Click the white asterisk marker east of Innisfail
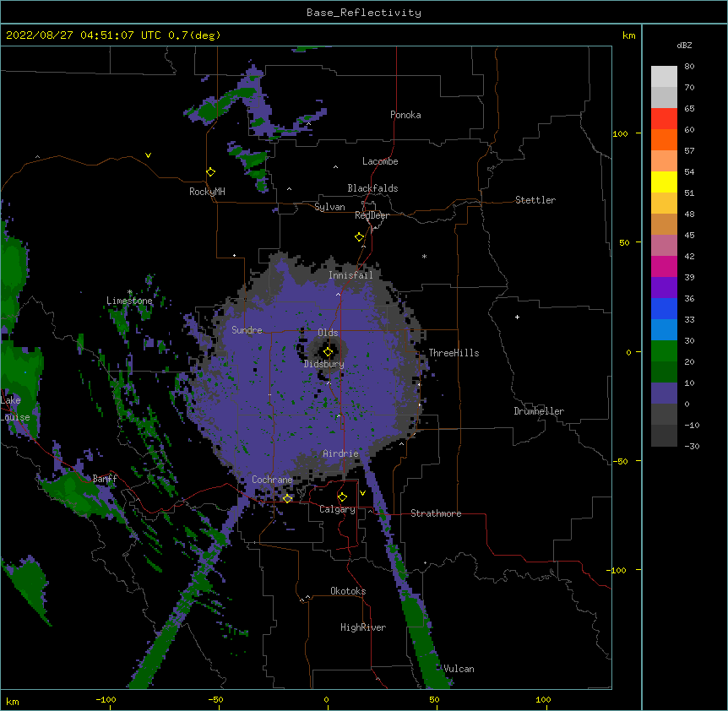Screen dimensions: 728x711 [424, 256]
